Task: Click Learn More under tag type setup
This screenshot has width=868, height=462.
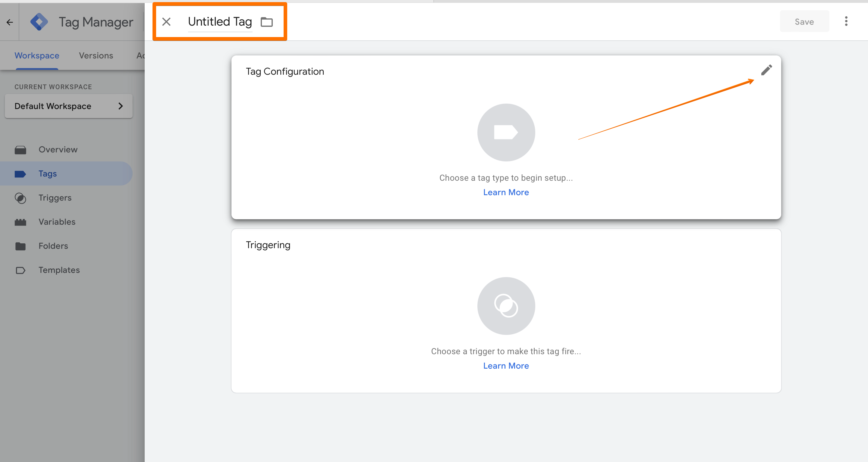Action: 506,192
